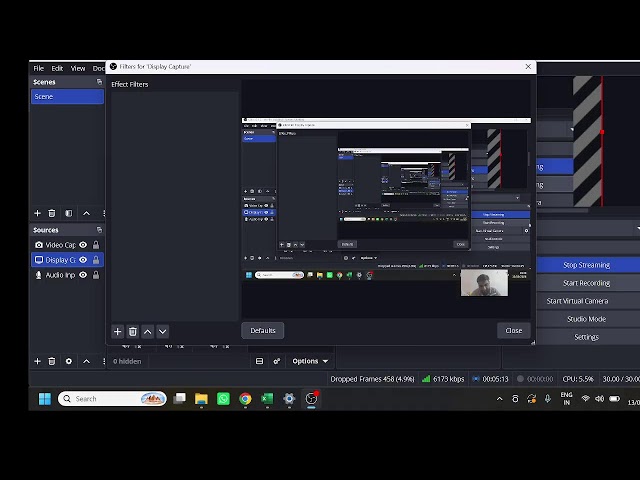Open scene filters icon in Scenes toolbar

(x=69, y=213)
